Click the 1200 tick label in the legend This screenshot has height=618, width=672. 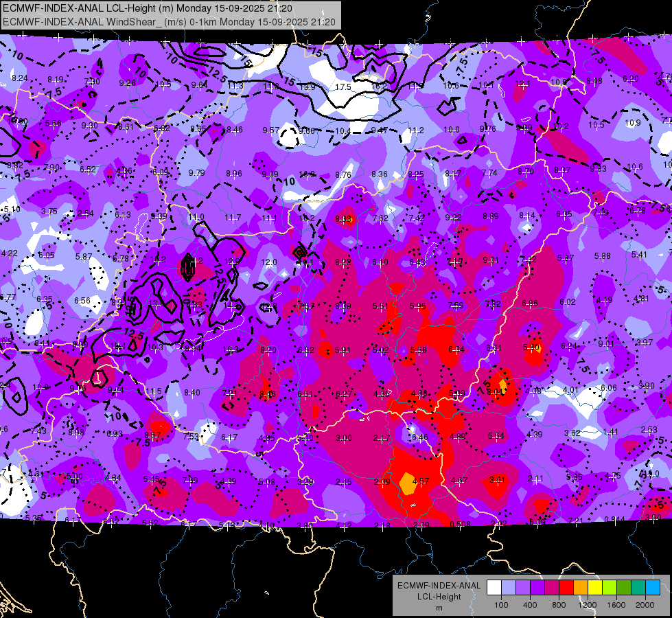tap(587, 605)
